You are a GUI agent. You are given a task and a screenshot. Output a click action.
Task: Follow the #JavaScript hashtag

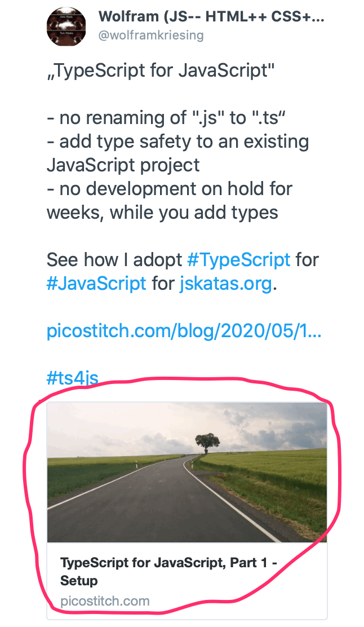click(96, 284)
